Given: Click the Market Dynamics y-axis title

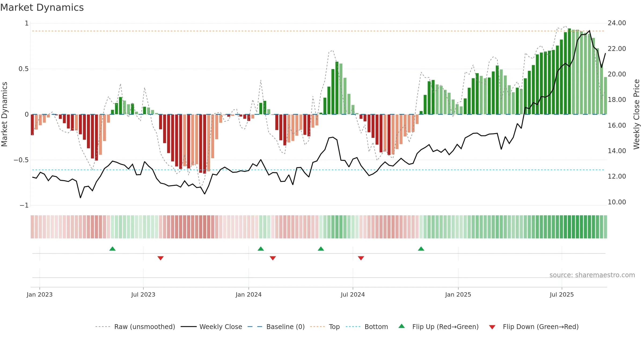Looking at the screenshot, I should [x=4, y=114].
